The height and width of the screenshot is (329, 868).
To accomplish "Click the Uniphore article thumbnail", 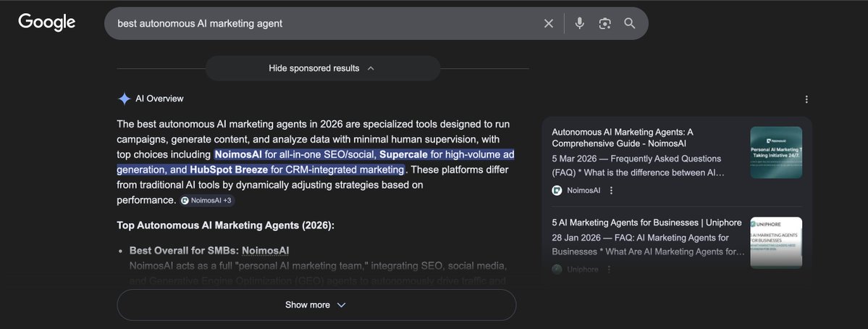I will point(775,243).
